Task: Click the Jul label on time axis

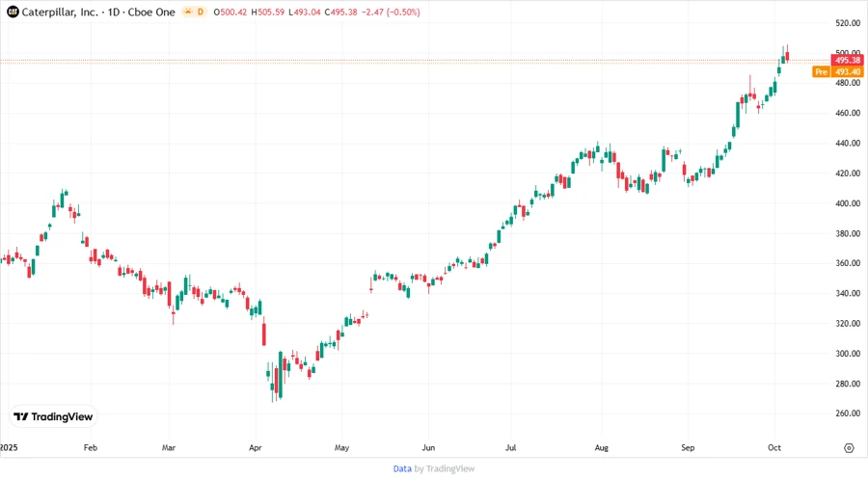Action: click(511, 448)
